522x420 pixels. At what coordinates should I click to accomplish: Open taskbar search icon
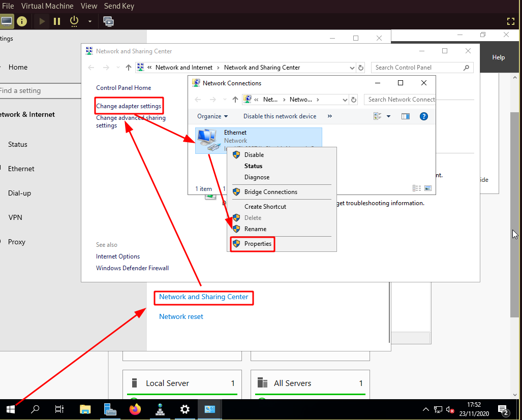click(35, 409)
